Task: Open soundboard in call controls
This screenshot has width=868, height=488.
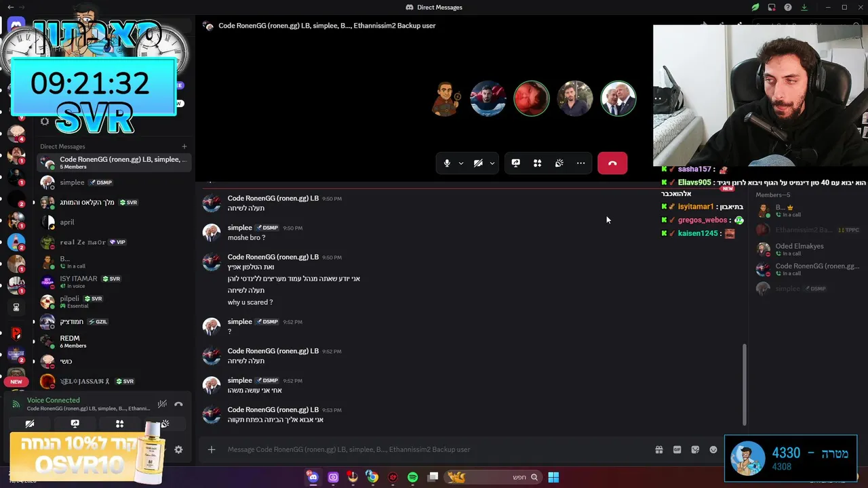Action: [x=559, y=163]
